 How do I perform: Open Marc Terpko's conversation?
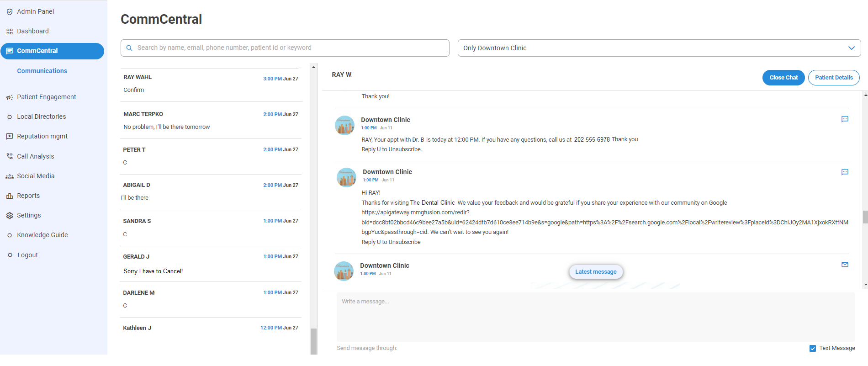pos(211,120)
